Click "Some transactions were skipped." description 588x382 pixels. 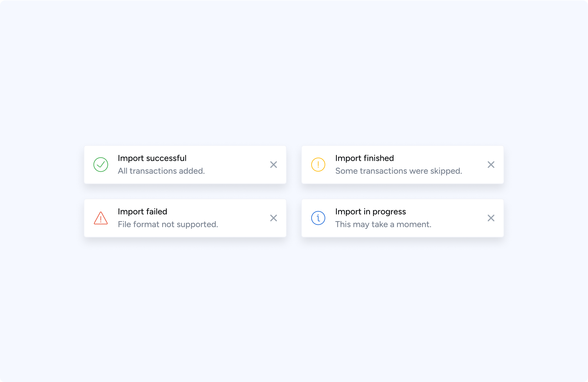398,171
